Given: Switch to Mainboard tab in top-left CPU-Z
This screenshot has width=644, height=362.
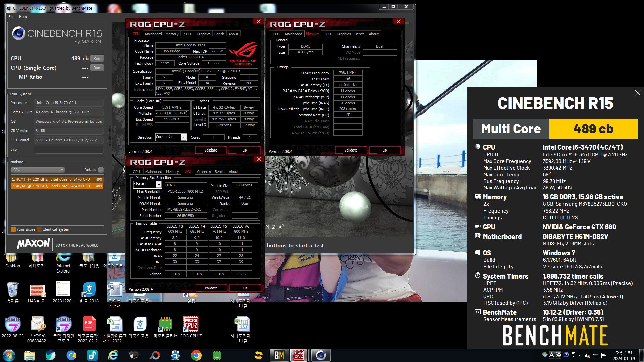Looking at the screenshot, I should [153, 34].
